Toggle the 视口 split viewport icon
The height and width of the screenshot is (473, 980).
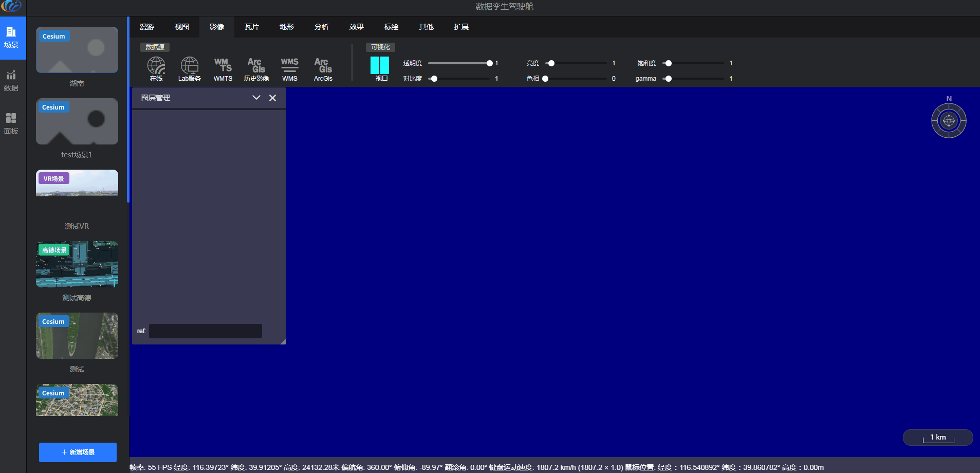[380, 66]
